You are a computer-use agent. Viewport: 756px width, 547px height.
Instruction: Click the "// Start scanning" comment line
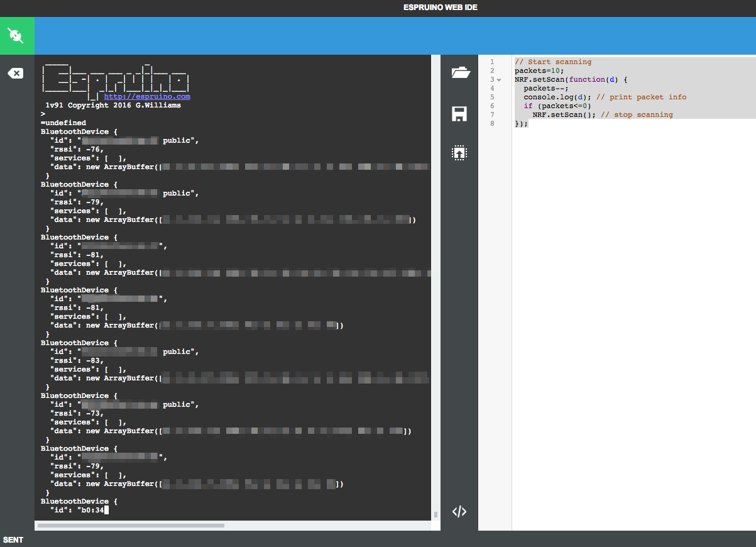pyautogui.click(x=553, y=62)
